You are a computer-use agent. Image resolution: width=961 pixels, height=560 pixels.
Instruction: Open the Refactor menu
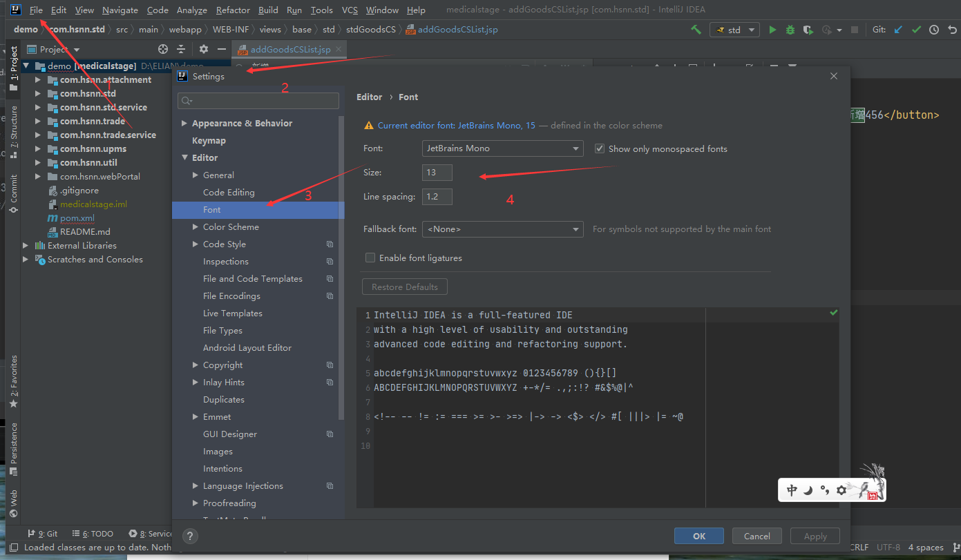click(233, 10)
